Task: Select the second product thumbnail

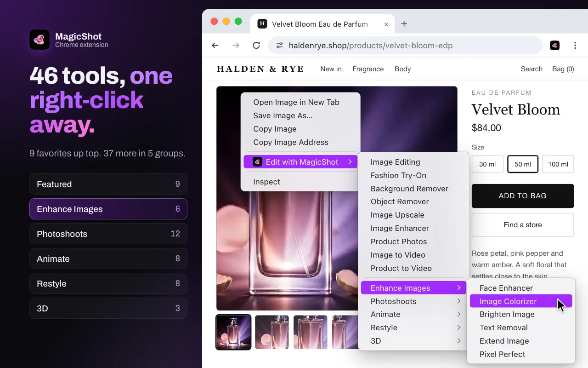Action: 272,332
